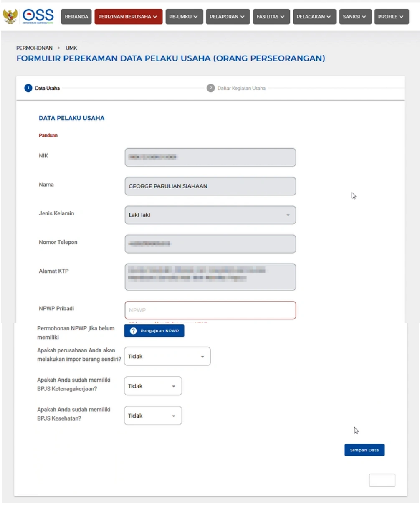Open the Panduan guide link
Screen dimensions: 420x507
pos(48,135)
